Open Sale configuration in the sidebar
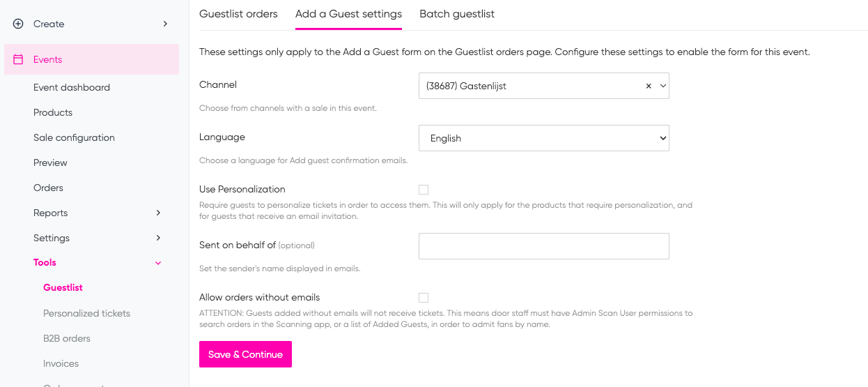This screenshot has height=387, width=868. 74,137
